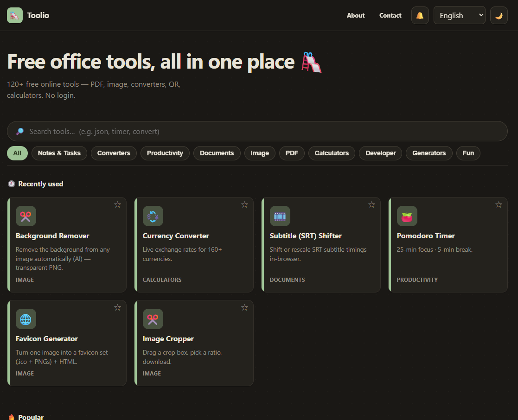Screen dimensions: 518x420
Task: Click the Subtitle Shifter film icon
Action: pos(280,216)
